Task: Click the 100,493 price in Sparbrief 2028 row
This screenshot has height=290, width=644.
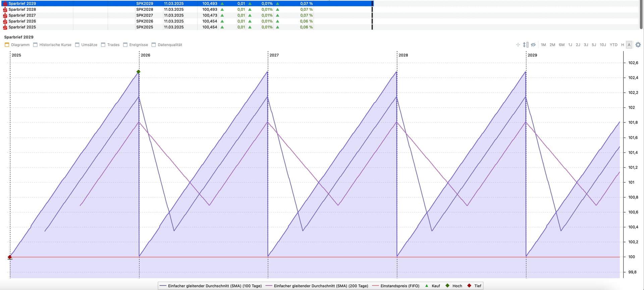Action: click(210, 10)
